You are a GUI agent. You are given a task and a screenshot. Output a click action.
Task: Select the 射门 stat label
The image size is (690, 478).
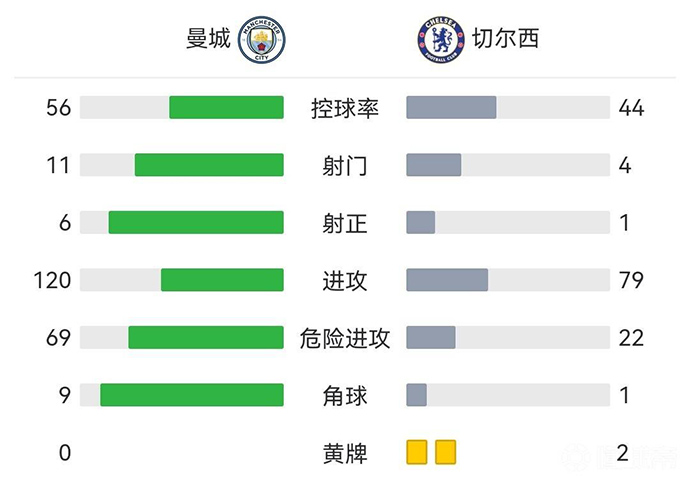pyautogui.click(x=346, y=166)
